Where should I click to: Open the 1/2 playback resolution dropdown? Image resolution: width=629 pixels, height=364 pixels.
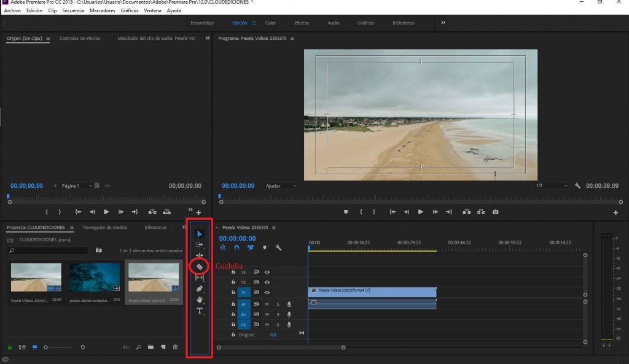[551, 185]
